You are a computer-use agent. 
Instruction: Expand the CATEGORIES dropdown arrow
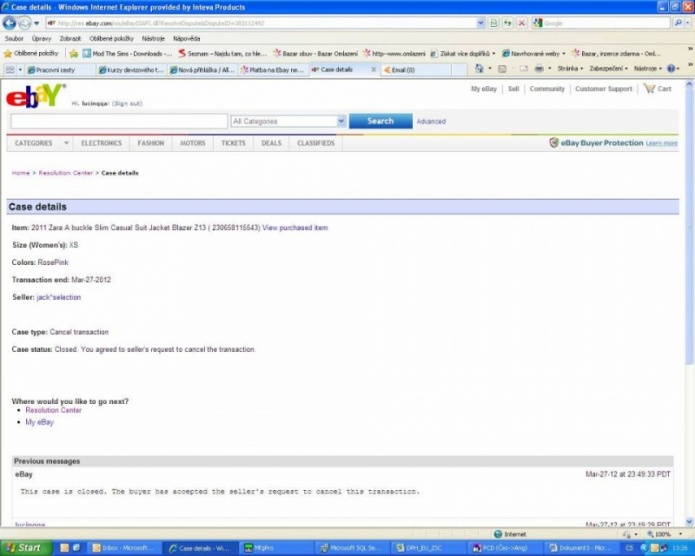click(x=67, y=143)
